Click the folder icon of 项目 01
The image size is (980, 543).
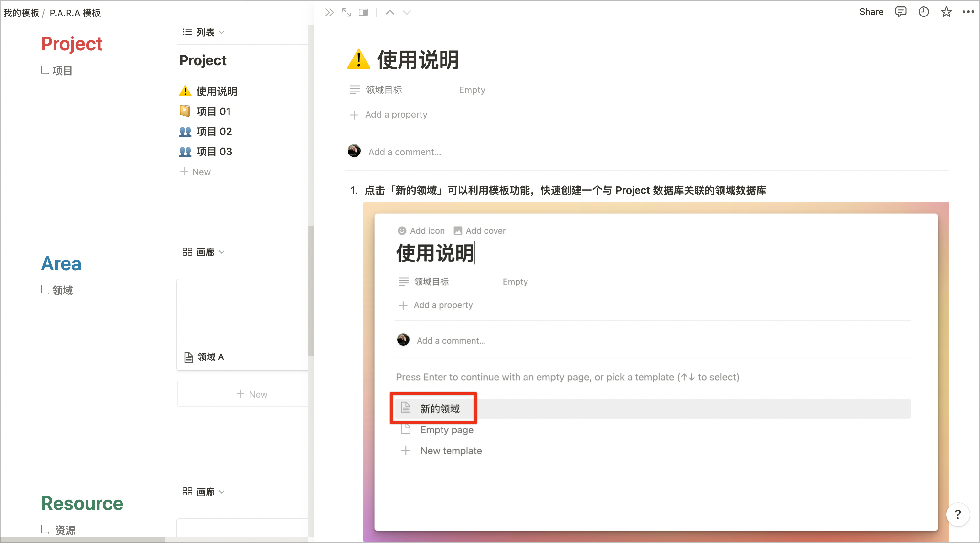click(185, 111)
